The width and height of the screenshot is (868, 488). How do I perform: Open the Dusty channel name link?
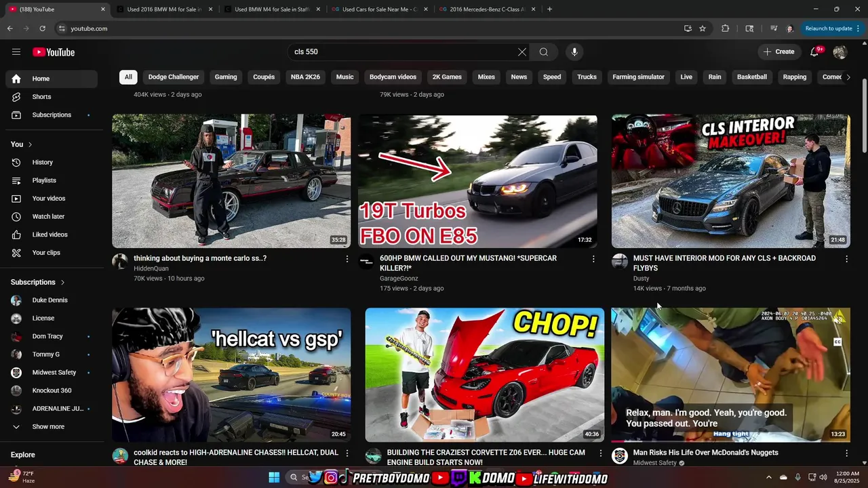[642, 279]
